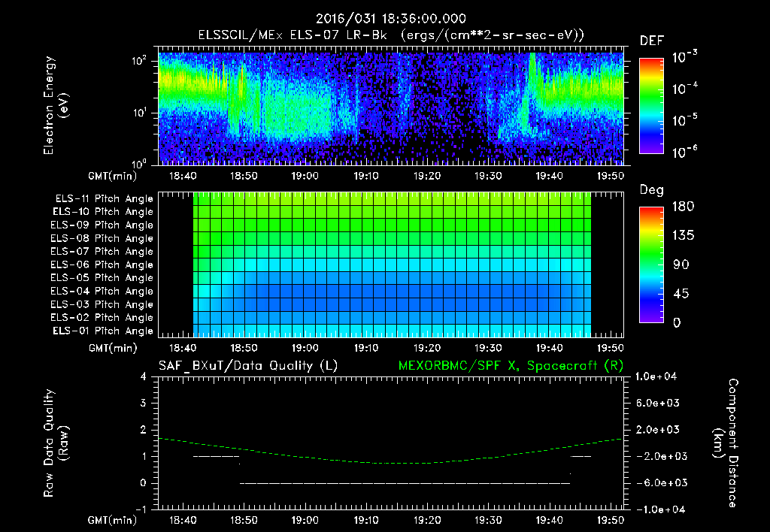770x532 pixels.
Task: Click GMT(min) label under bottom panel
Action: [113, 520]
